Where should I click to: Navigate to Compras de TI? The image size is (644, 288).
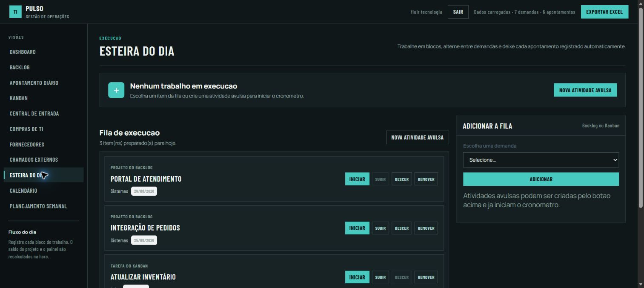pos(26,129)
